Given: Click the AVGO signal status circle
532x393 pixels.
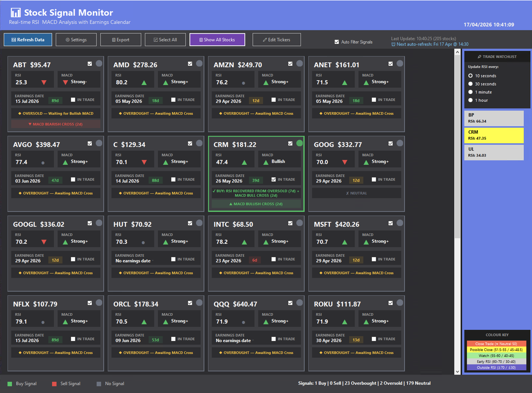Looking at the screenshot, I should tap(99, 143).
